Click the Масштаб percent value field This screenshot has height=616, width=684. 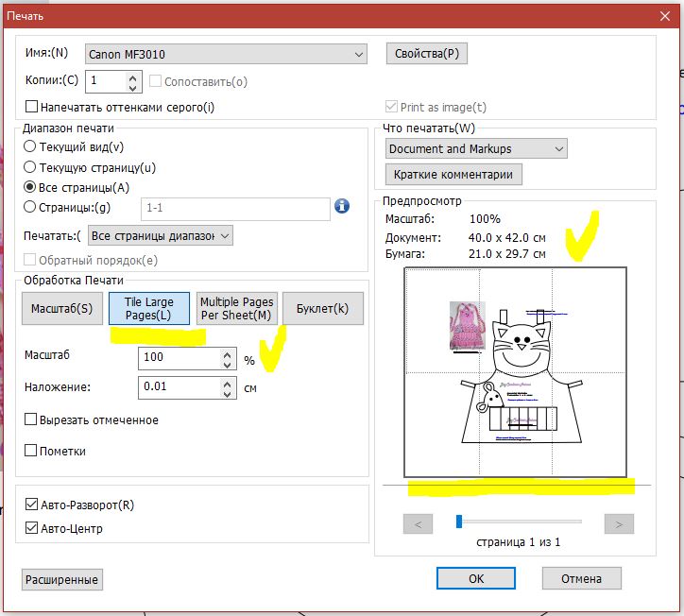coord(180,358)
